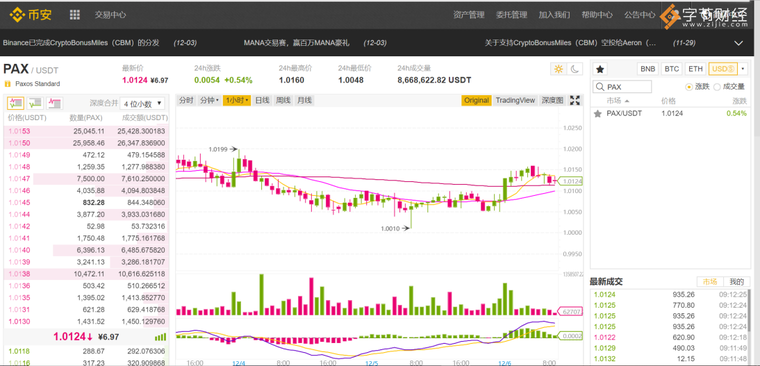Select TradingView chart mode
Viewport: 760px width, 366px height.
[x=515, y=100]
